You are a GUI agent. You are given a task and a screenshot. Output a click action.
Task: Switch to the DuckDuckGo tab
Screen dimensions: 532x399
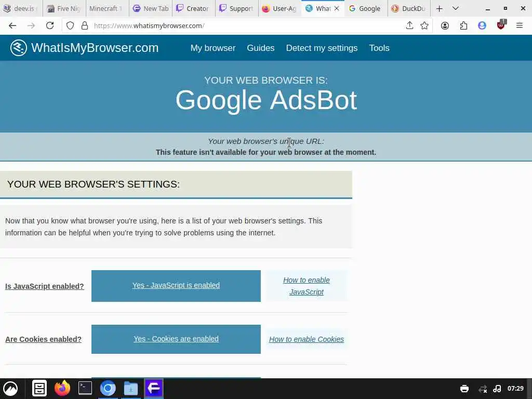tap(409, 8)
